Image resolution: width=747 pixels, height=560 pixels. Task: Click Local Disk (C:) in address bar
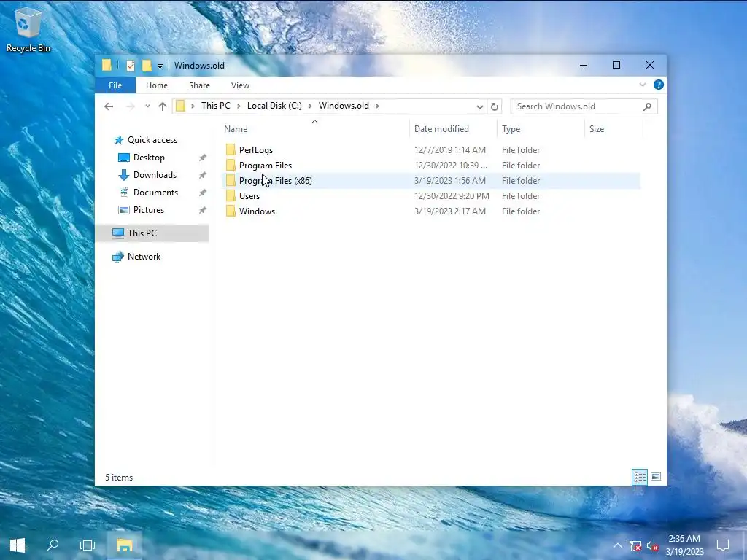(x=274, y=106)
